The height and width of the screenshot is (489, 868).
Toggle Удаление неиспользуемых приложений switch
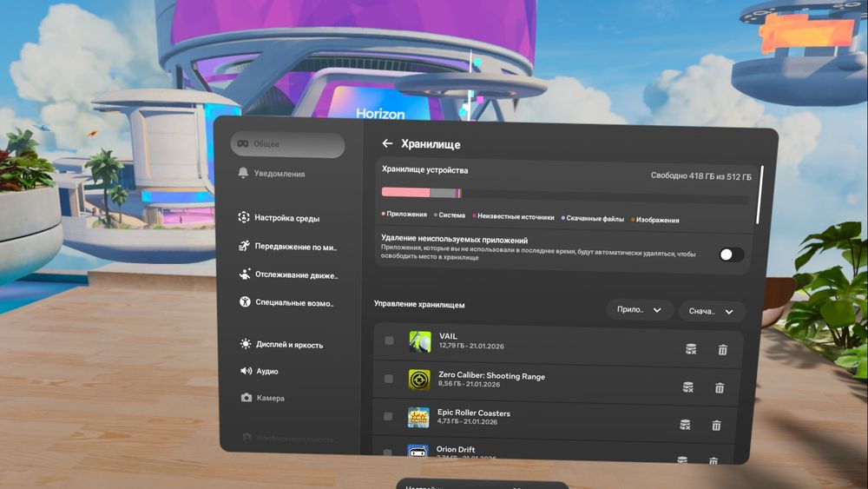pyautogui.click(x=731, y=254)
